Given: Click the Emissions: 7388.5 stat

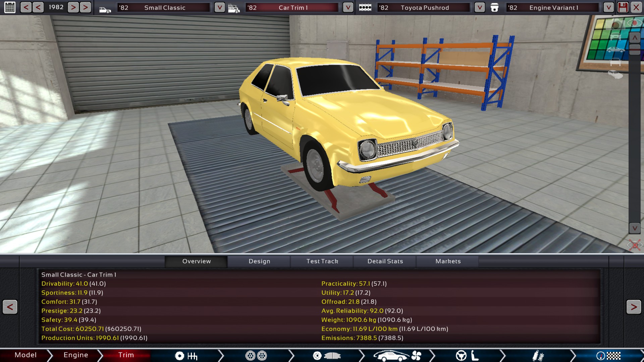Looking at the screenshot, I should pos(362,338).
